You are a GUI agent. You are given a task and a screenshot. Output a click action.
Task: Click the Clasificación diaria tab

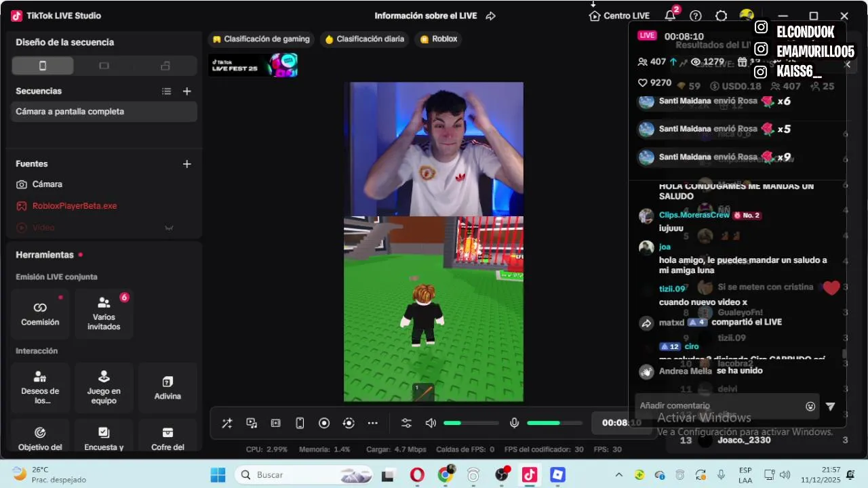[x=364, y=39]
